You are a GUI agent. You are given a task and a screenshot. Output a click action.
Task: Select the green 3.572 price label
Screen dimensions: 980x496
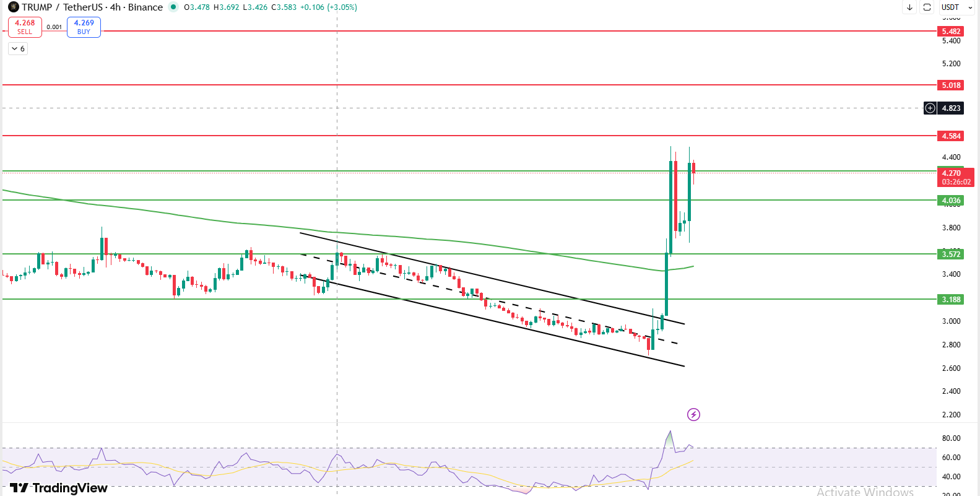pos(951,255)
